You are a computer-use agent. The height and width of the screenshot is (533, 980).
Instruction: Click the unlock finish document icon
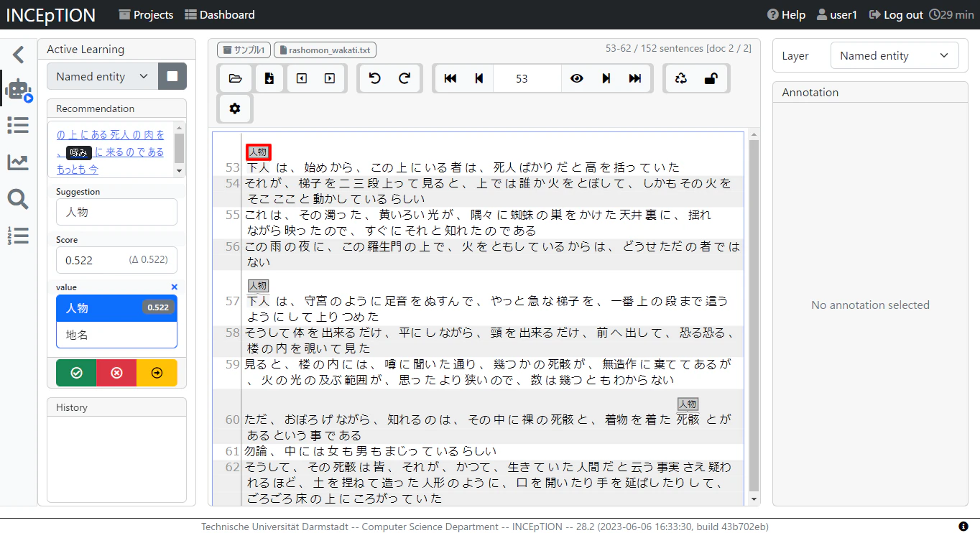coord(711,78)
